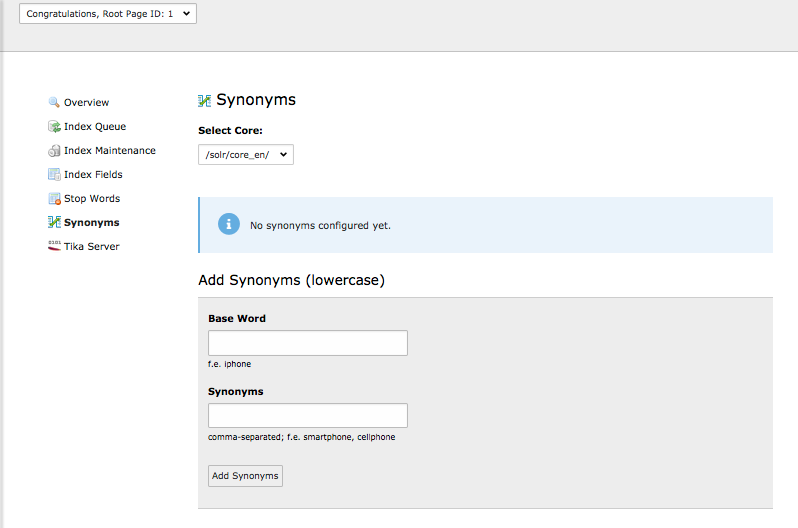Screen dimensions: 798x528
Task: Open Tika Server section
Action: tap(92, 246)
